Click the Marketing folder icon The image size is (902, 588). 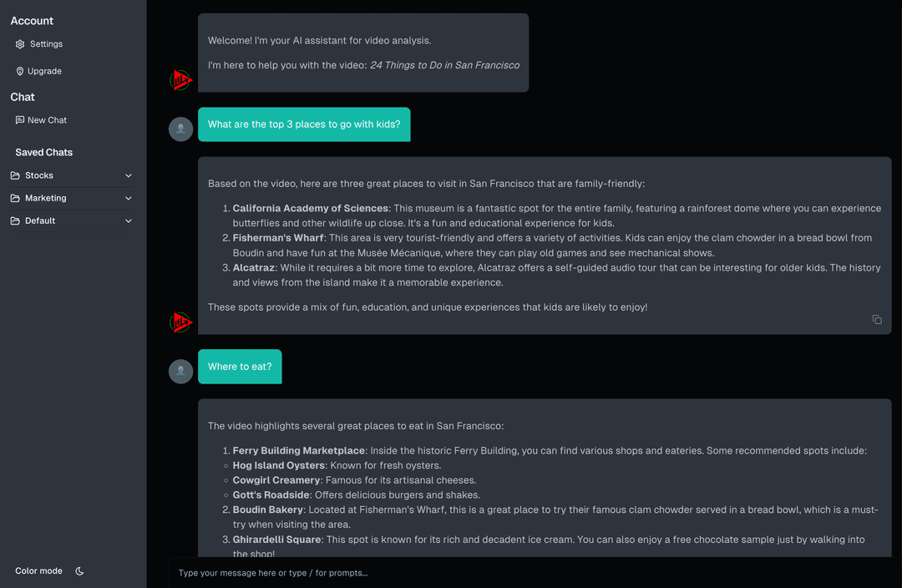[17, 198]
